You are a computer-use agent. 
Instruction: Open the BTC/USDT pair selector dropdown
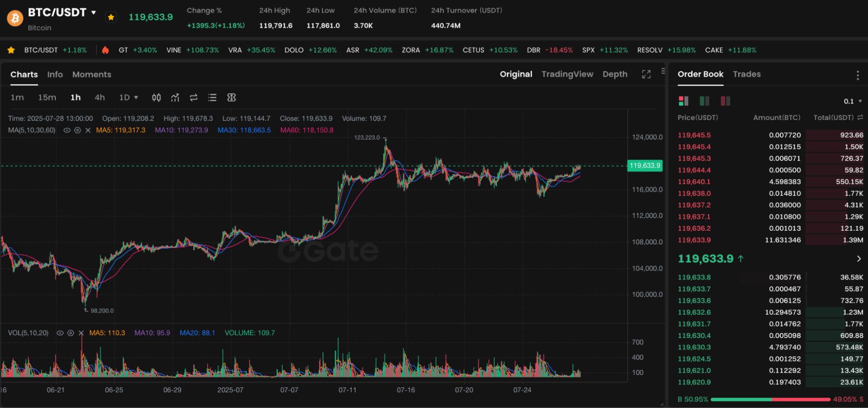click(x=93, y=13)
